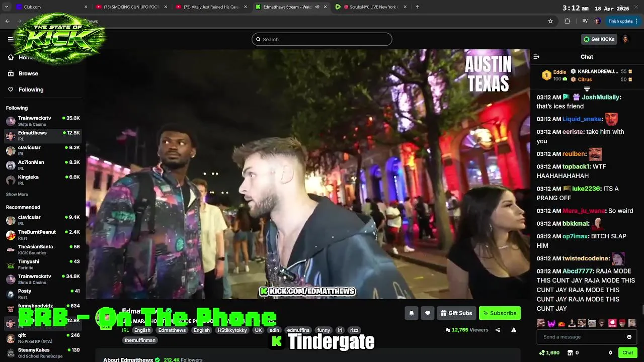Open the browser media control icon
The image size is (644, 362).
585,21
